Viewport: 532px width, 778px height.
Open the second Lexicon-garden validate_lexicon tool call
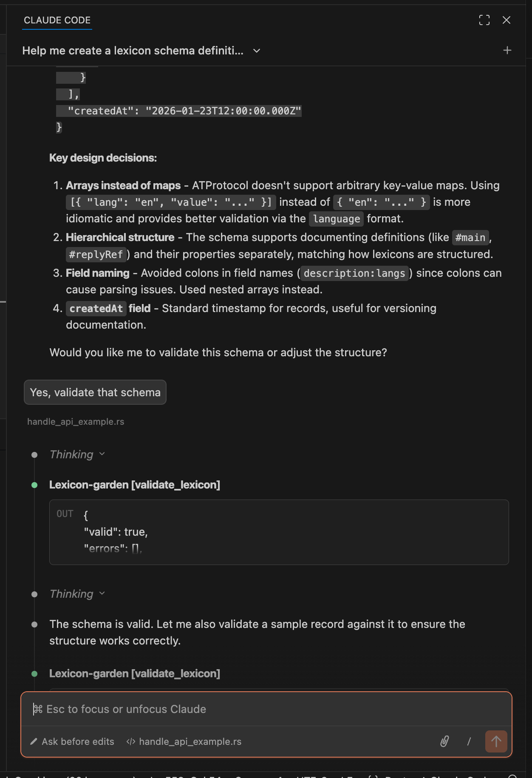coord(134,673)
